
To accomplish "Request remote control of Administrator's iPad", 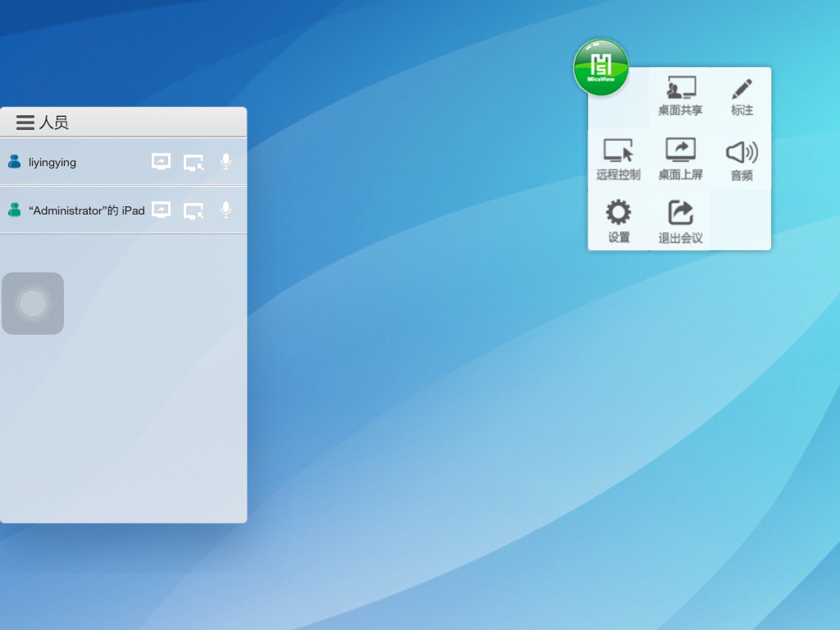I will (x=194, y=211).
